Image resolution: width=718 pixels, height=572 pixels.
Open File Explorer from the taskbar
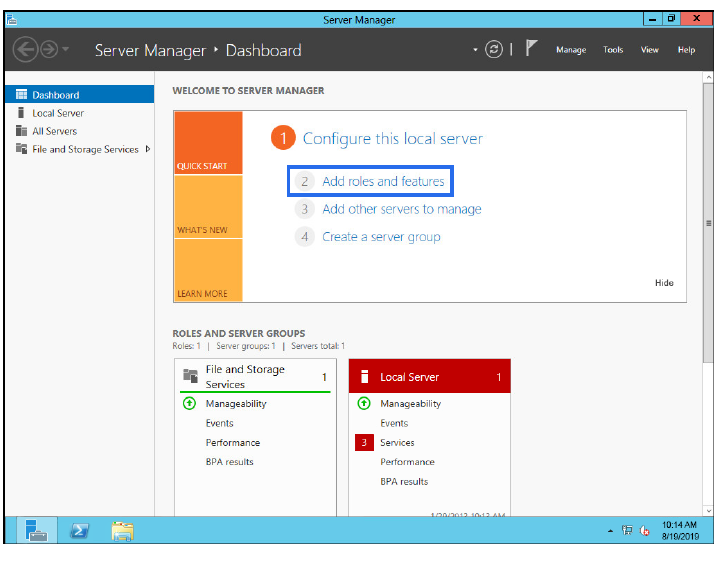(122, 530)
